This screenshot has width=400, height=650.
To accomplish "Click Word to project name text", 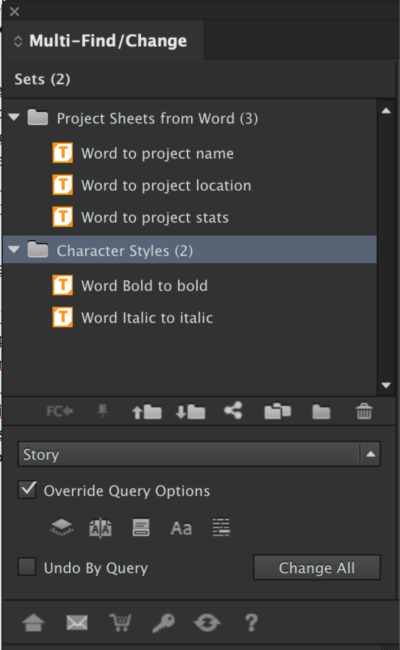I will (158, 154).
